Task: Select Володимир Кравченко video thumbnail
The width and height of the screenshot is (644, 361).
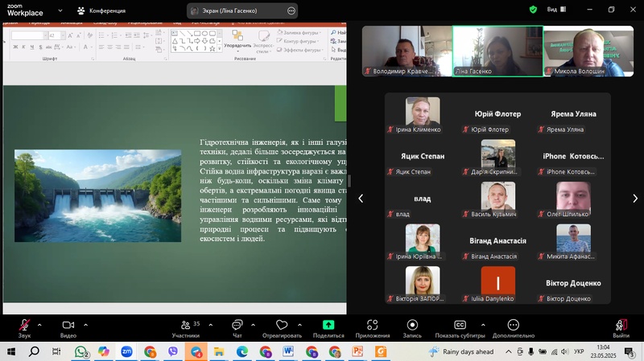Action: pyautogui.click(x=407, y=51)
